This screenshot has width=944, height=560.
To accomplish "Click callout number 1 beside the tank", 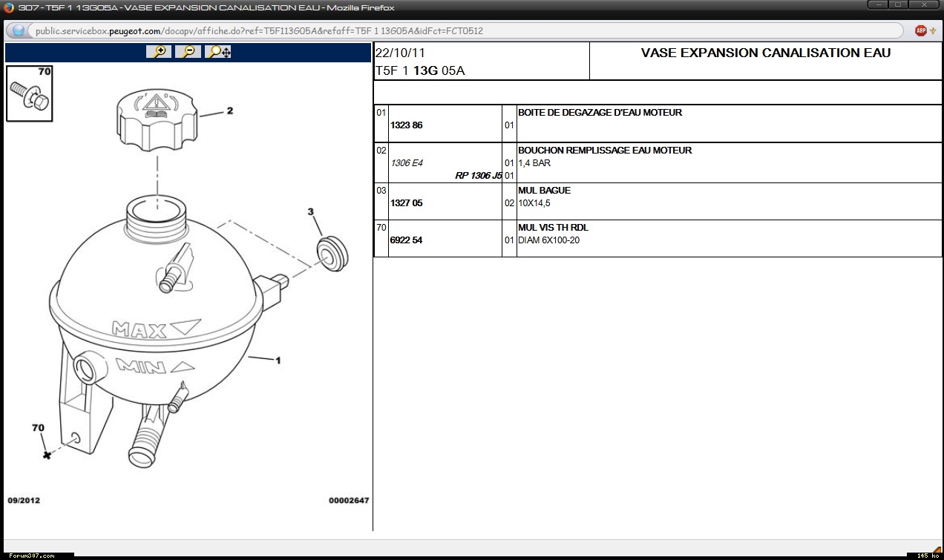I will tap(278, 361).
